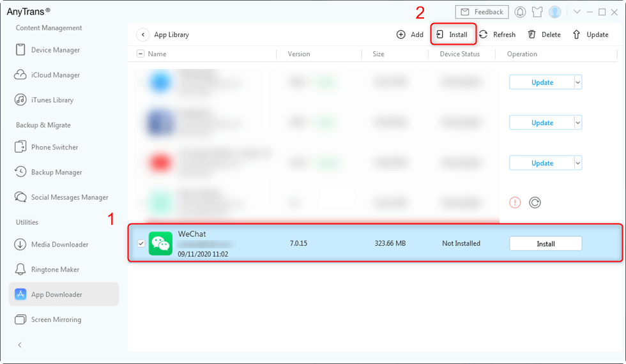Click the circular retry icon beside warning

click(x=535, y=203)
